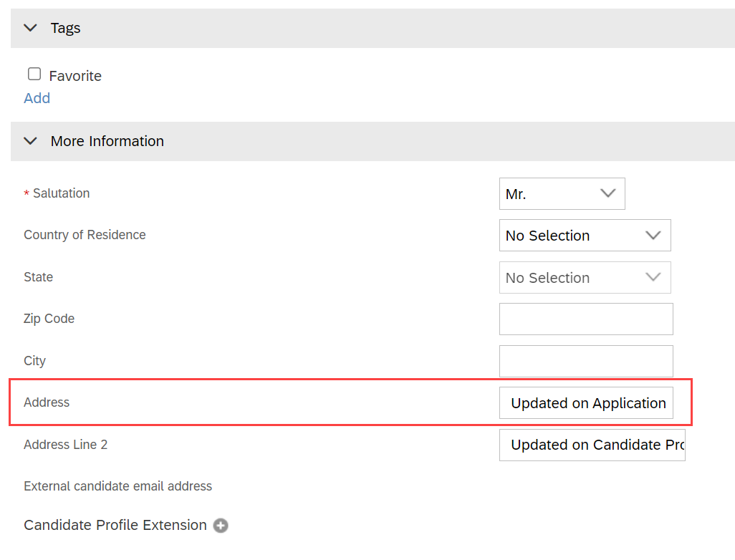Click the Candidate Profile Extension heading text
Image resolution: width=735 pixels, height=560 pixels.
pos(115,526)
